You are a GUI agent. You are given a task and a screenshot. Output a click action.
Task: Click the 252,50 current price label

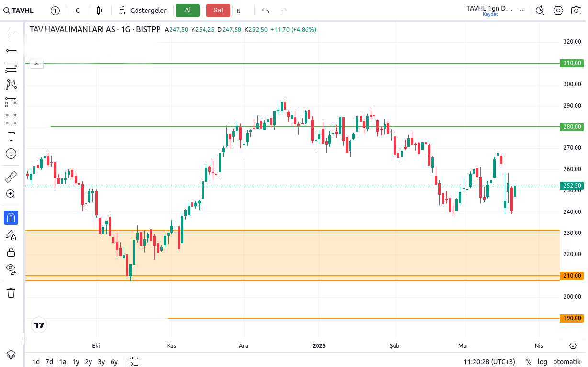click(x=572, y=186)
